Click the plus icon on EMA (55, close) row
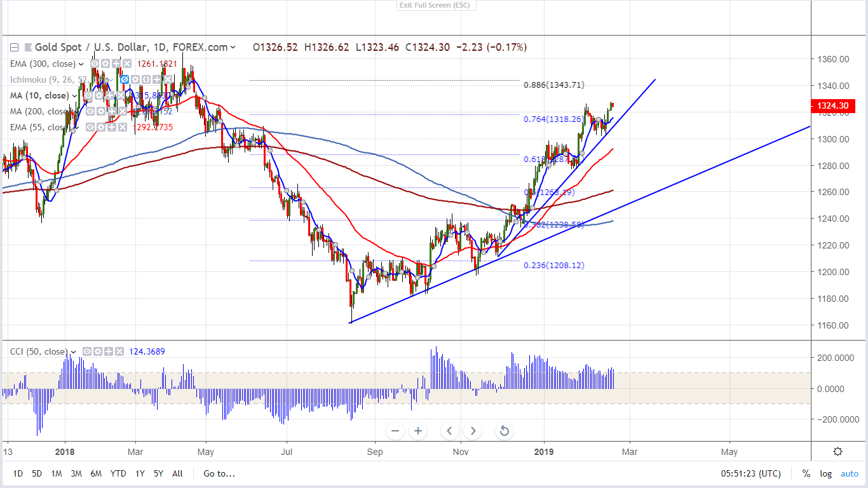Image resolution: width=868 pixels, height=488 pixels. click(112, 127)
